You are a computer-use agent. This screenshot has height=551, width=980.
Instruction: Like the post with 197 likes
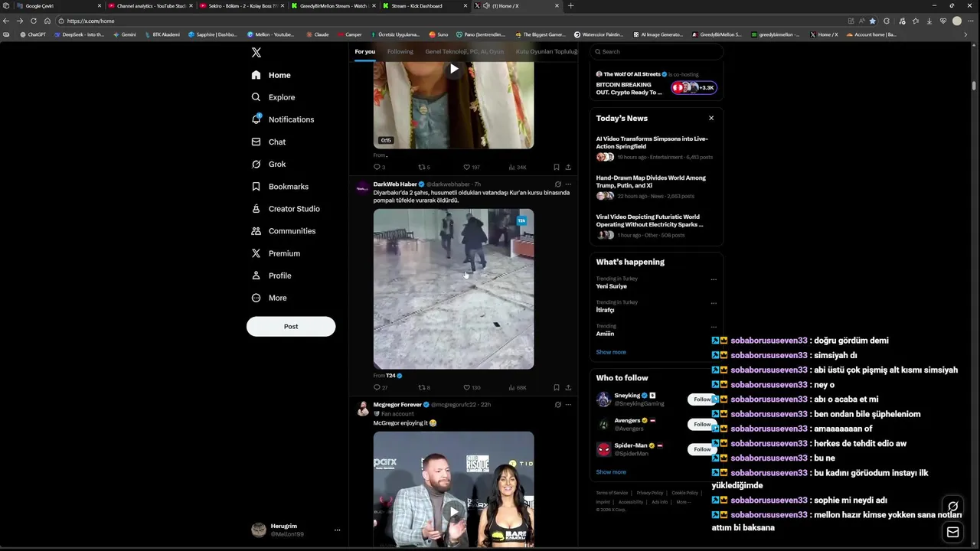(472, 167)
